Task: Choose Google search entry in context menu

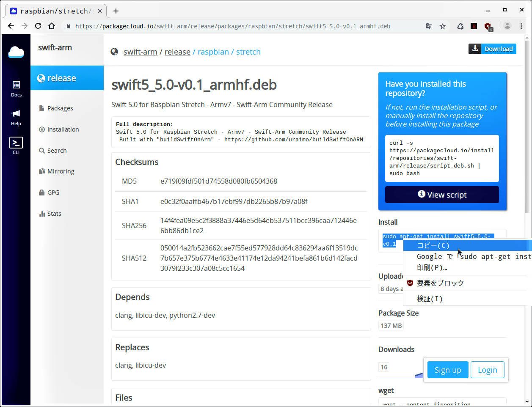Action: click(x=467, y=256)
